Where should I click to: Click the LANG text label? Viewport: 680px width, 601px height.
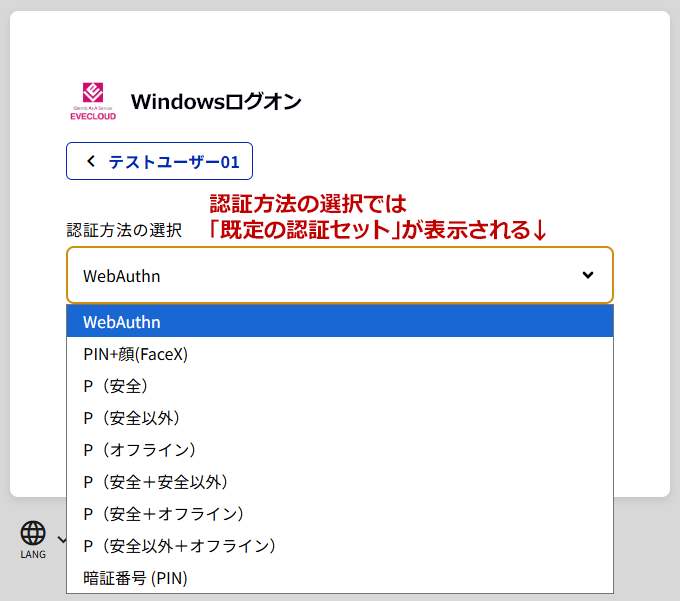(33, 554)
